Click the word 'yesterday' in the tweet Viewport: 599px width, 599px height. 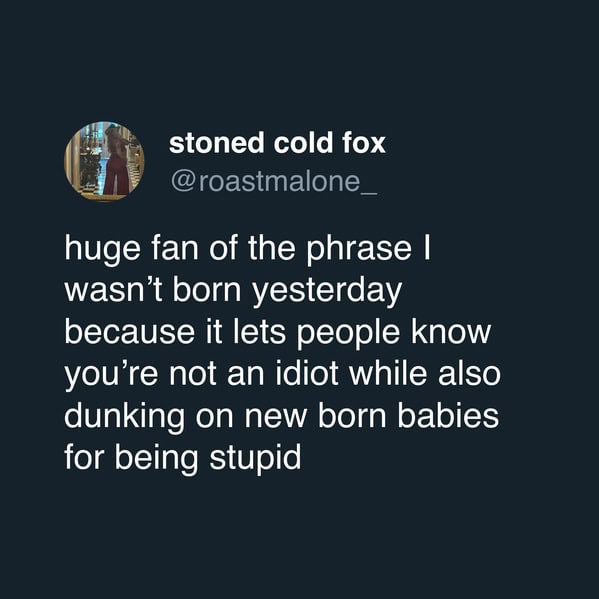[327, 292]
